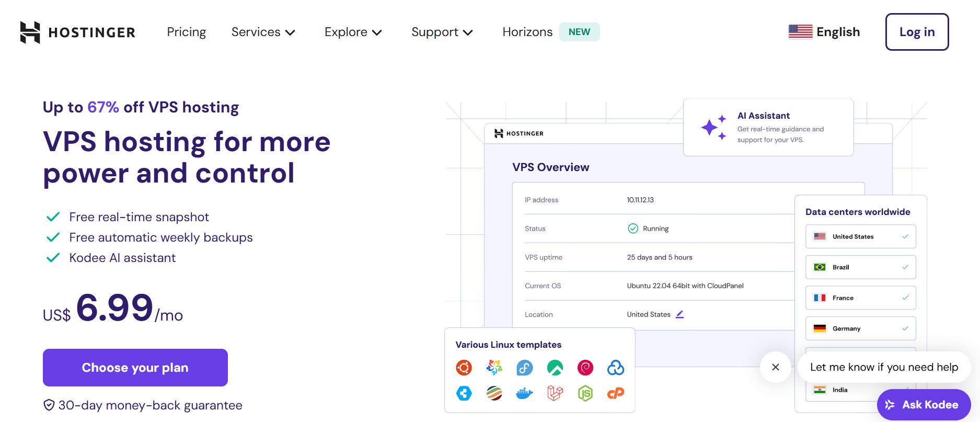Click the Kodee AI assistant feature text
This screenshot has width=980, height=422.
coord(122,258)
